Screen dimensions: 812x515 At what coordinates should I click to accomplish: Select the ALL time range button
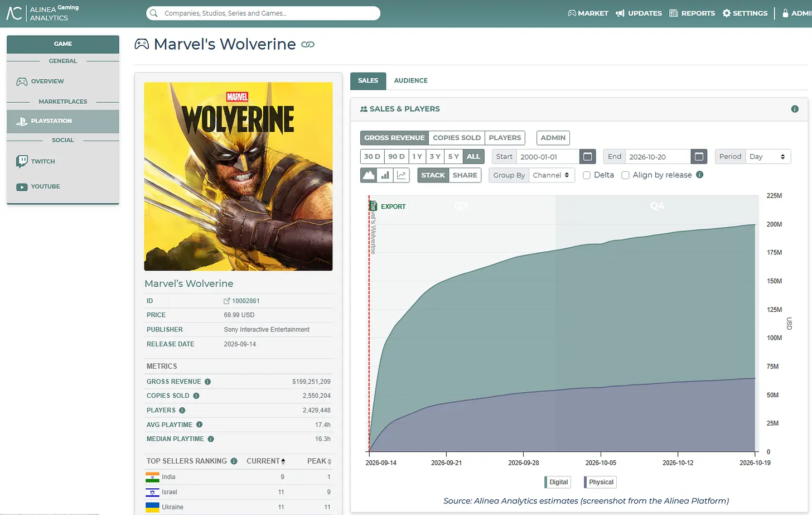click(x=473, y=157)
